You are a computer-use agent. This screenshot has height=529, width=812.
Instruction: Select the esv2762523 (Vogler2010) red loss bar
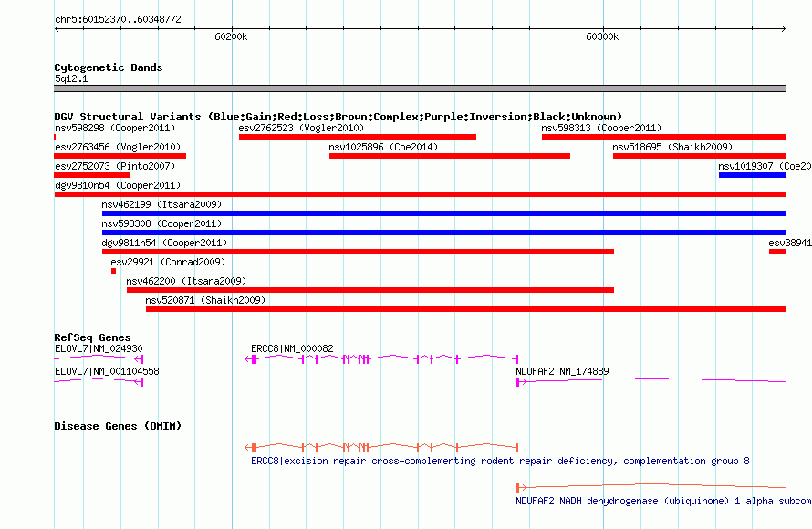pyautogui.click(x=358, y=137)
